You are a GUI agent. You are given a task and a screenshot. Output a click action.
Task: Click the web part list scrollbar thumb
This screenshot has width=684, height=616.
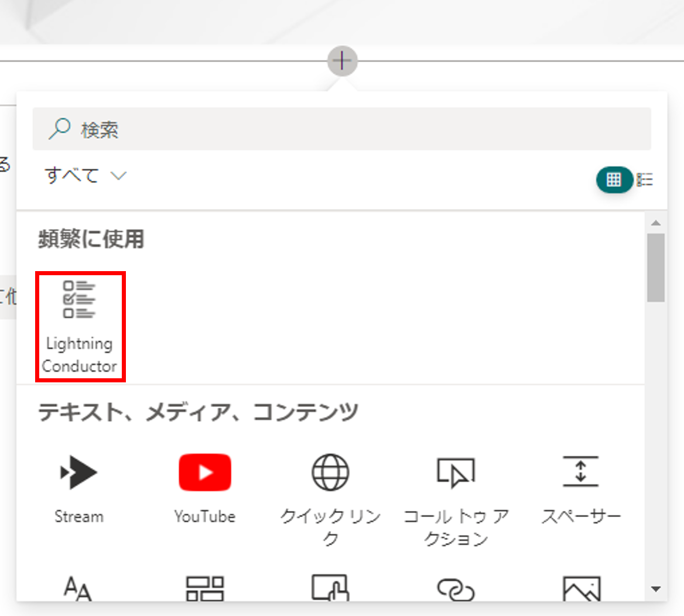click(656, 268)
